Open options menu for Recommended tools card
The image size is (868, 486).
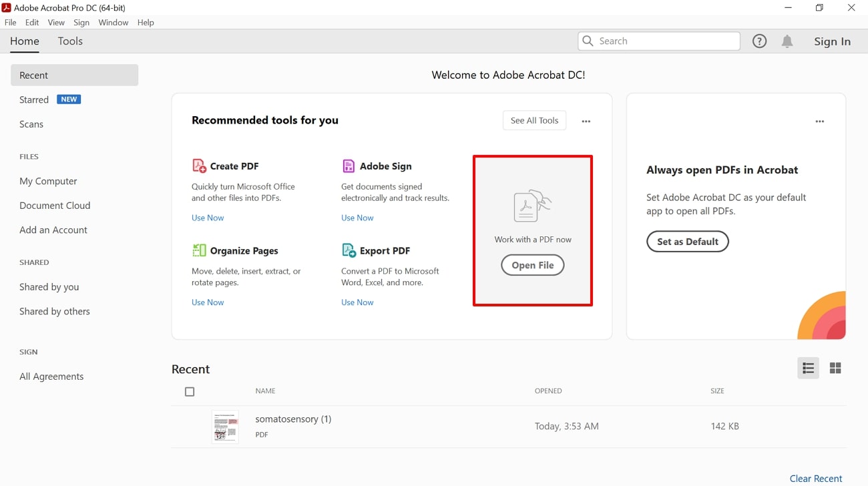point(586,121)
